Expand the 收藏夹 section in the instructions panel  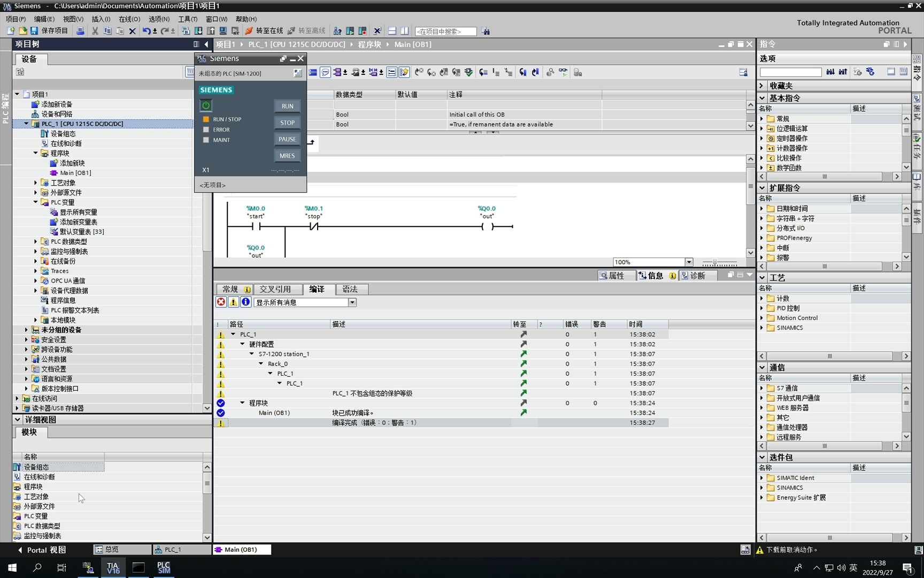click(762, 86)
